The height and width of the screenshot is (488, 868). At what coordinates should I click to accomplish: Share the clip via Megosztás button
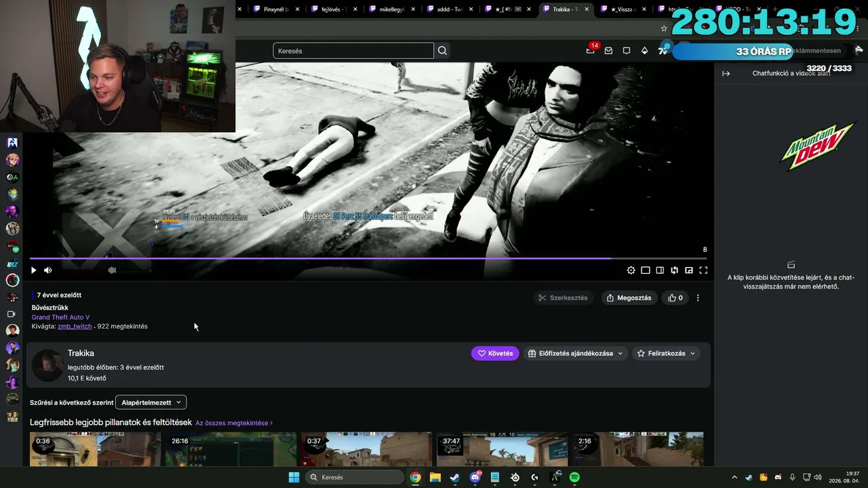point(629,298)
